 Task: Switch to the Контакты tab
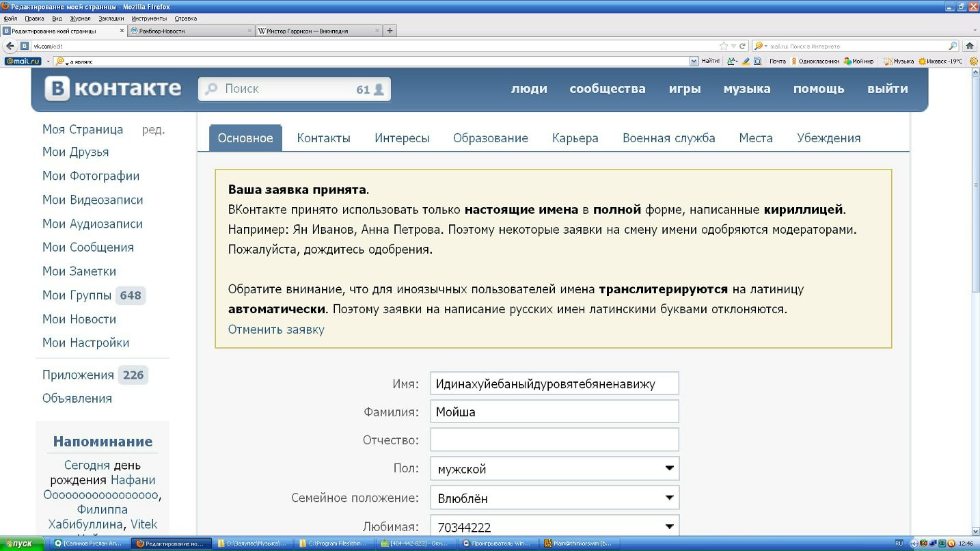(x=323, y=138)
